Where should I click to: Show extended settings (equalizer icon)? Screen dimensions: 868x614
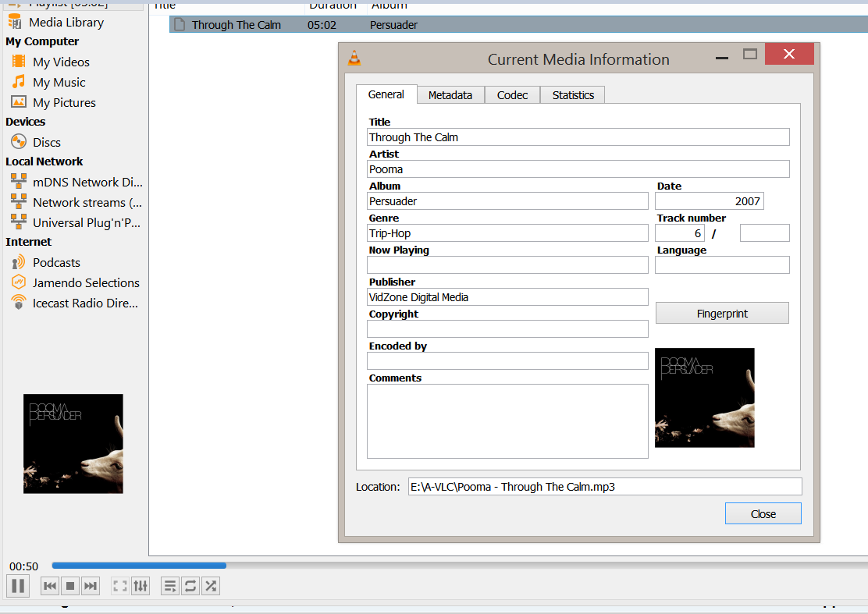(141, 586)
